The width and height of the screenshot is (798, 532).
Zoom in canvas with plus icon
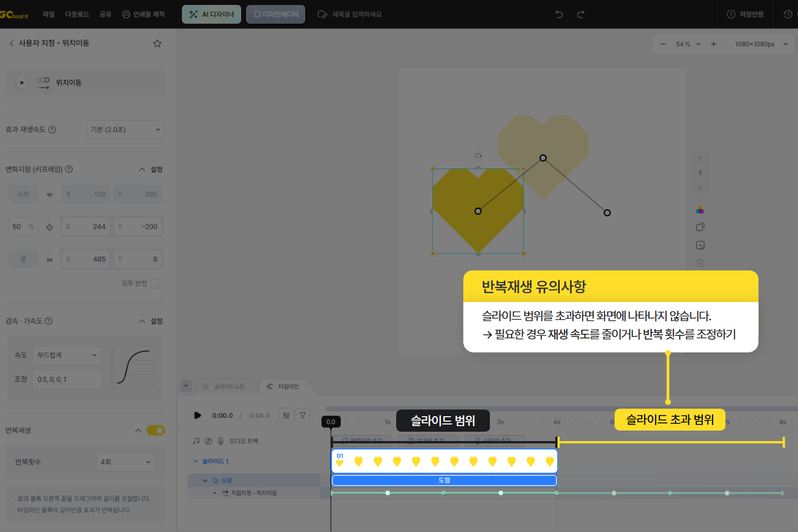coord(713,44)
